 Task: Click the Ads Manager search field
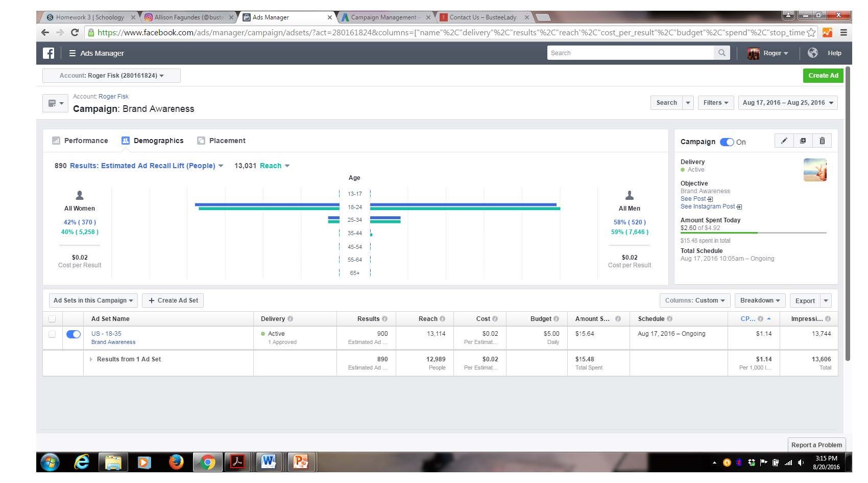tap(631, 53)
